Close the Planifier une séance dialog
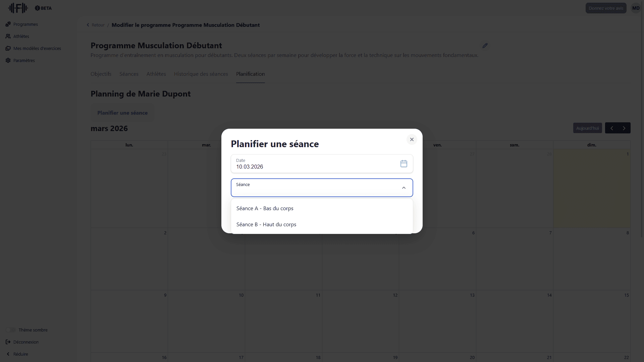 412,139
